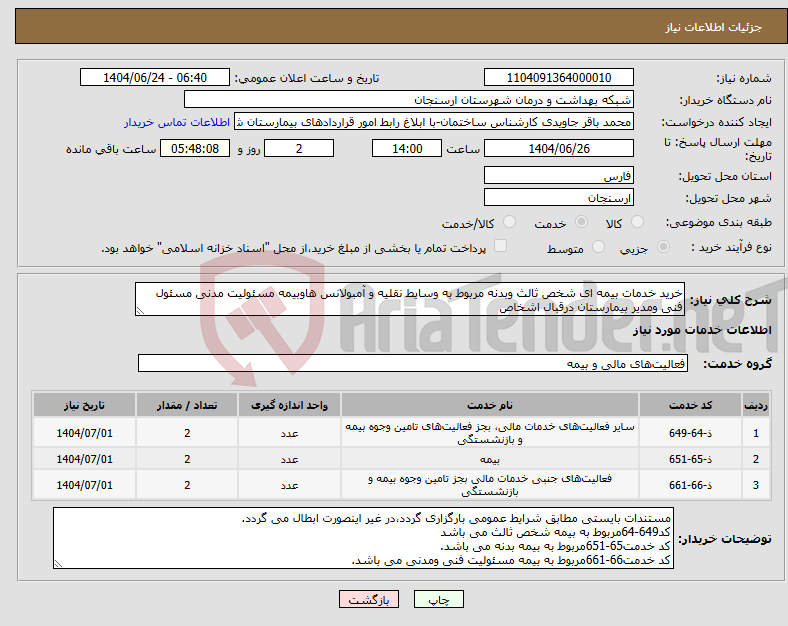Click column header نام خدمت

pos(489,405)
